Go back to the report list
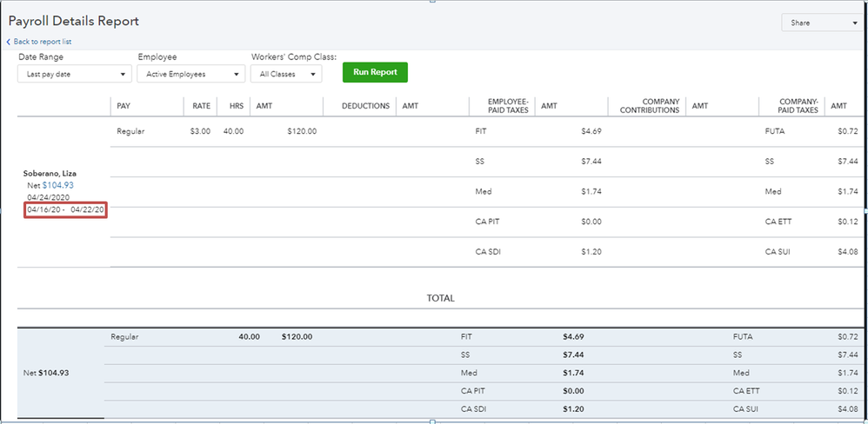Screen dimensions: 868x424 point(39,42)
